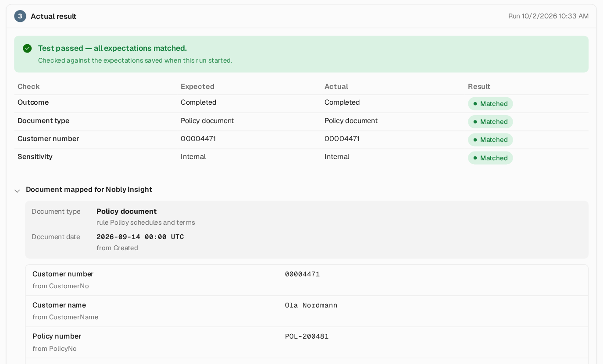Viewport: 603px width, 364px height.
Task: Click the Matched badge for Document type
Action: point(490,122)
